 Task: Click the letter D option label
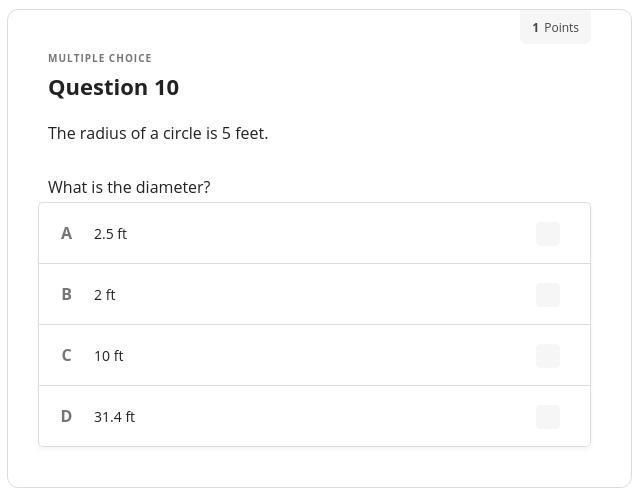67,416
